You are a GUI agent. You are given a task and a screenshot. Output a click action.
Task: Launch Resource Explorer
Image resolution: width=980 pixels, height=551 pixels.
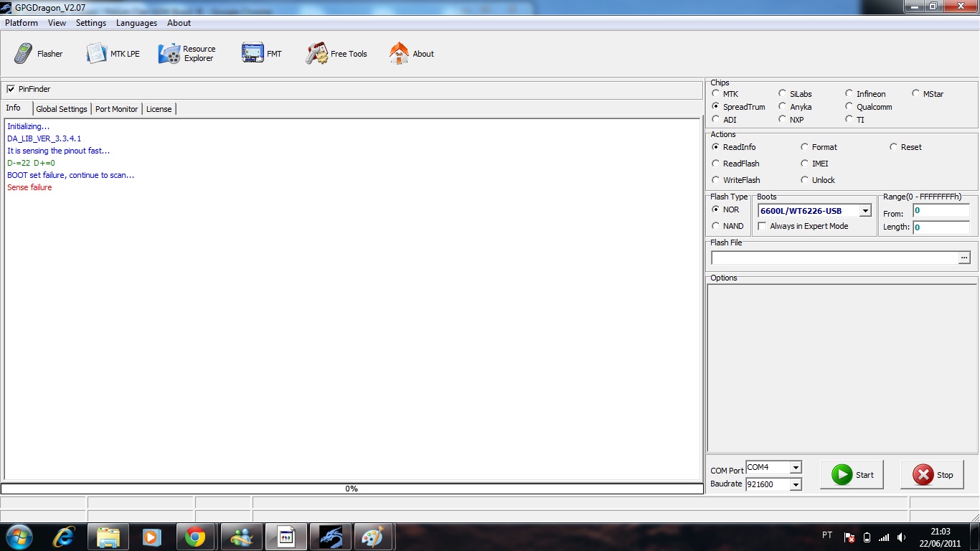(187, 54)
